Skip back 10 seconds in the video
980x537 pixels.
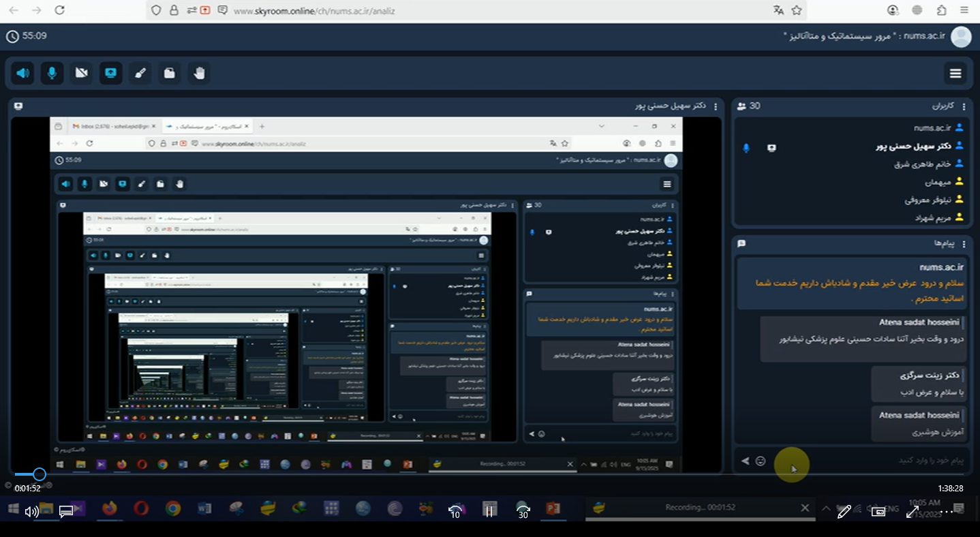(455, 510)
